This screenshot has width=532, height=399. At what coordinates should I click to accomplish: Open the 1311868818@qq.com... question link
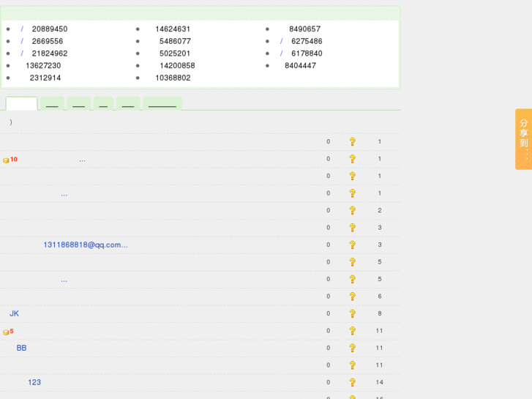pyautogui.click(x=86, y=245)
